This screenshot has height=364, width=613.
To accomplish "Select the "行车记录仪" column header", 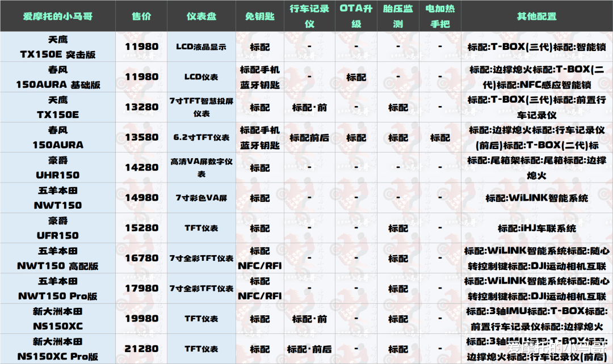I will click(309, 16).
